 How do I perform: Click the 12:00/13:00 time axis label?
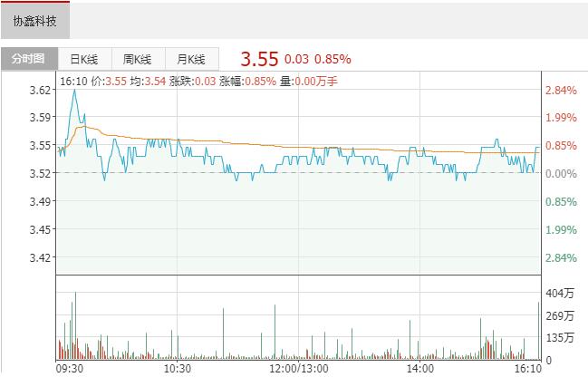click(299, 368)
